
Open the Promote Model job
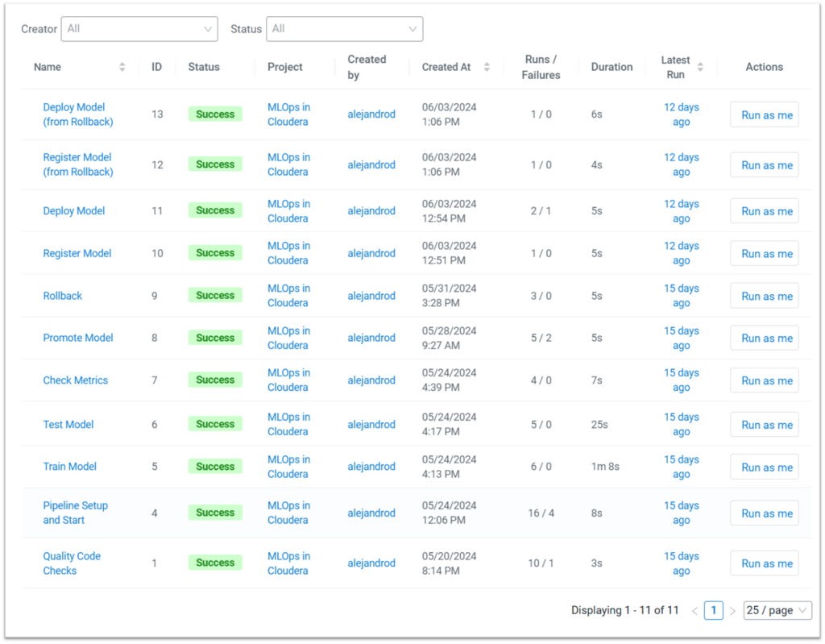(78, 338)
